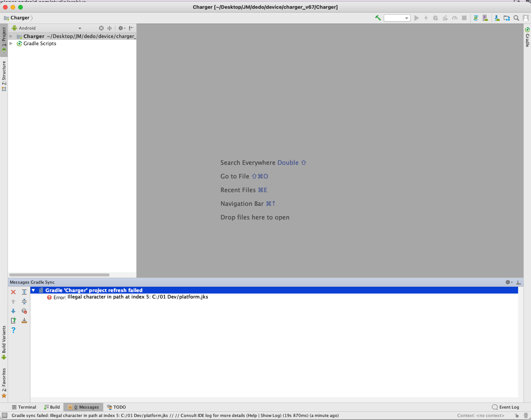
Task: Click the export to text file icon
Action: point(13,321)
